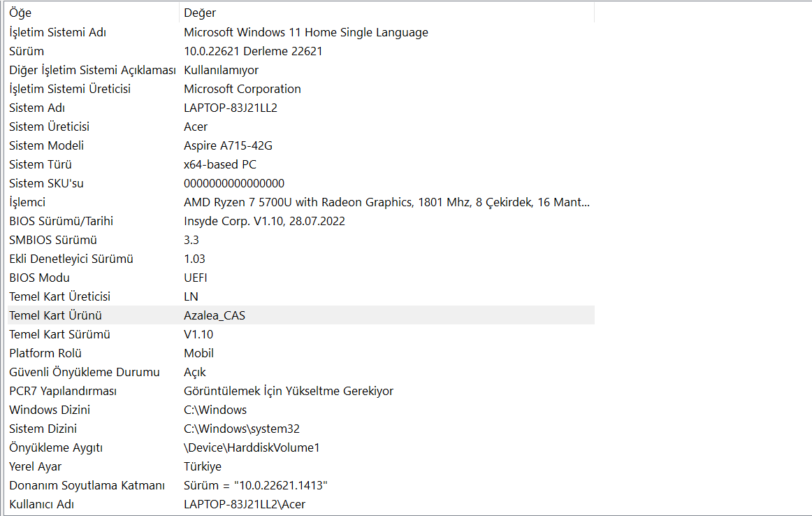The width and height of the screenshot is (812, 516).
Task: Select the Güvenli Önyükleme Durumu row
Action: (85, 372)
